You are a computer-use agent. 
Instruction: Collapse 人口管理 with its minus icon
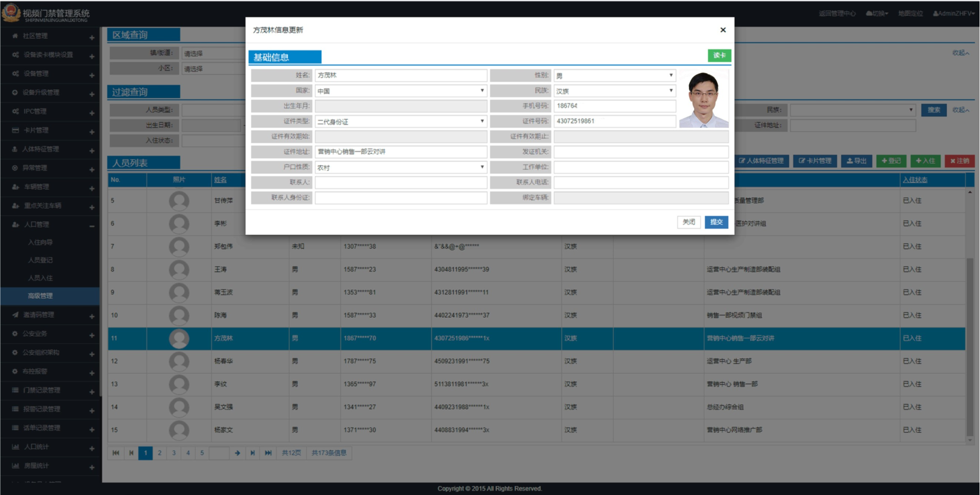[x=92, y=226]
